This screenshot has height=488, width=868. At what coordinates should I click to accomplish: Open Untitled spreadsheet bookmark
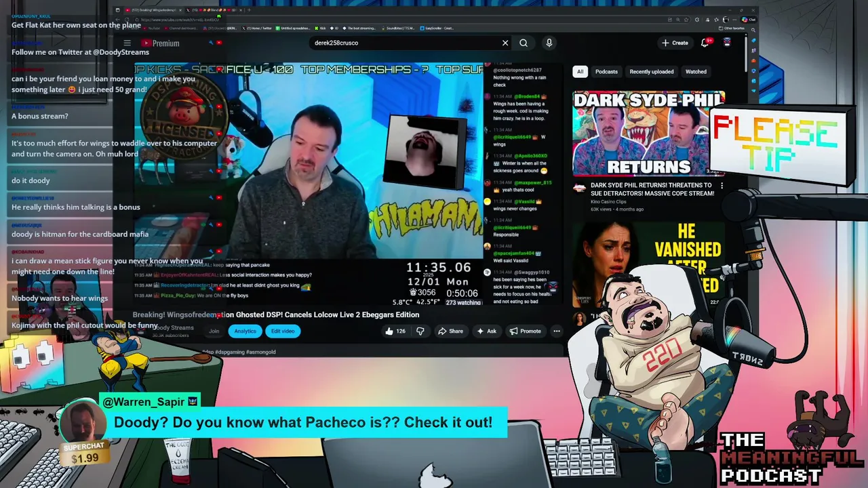point(292,28)
